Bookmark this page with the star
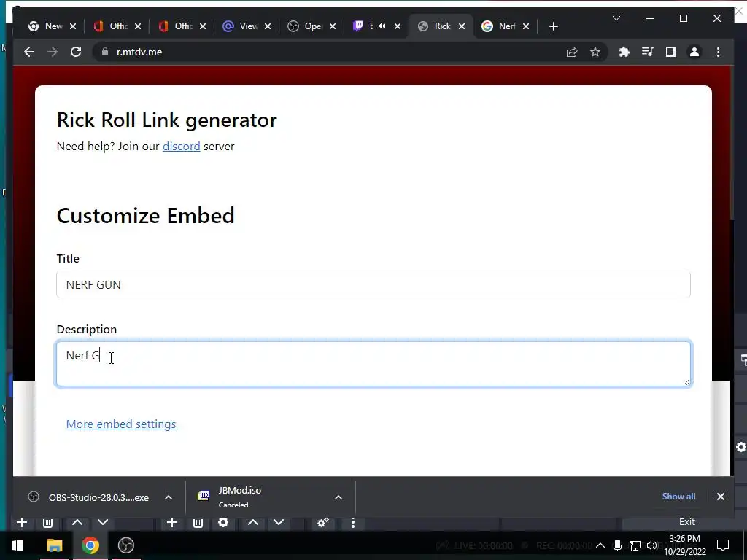 (x=595, y=52)
